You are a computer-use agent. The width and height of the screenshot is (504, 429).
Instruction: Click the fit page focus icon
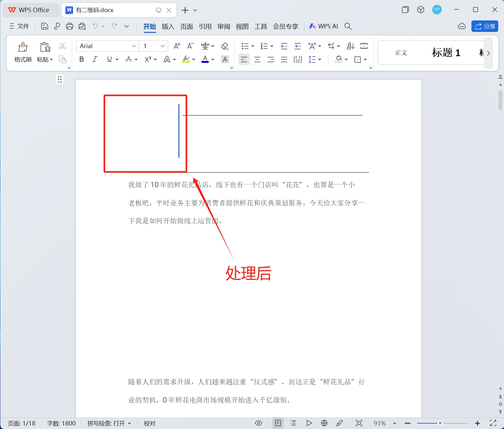359,423
